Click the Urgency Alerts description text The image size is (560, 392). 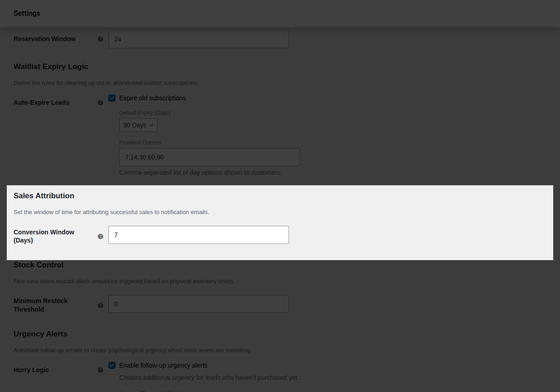tap(132, 350)
